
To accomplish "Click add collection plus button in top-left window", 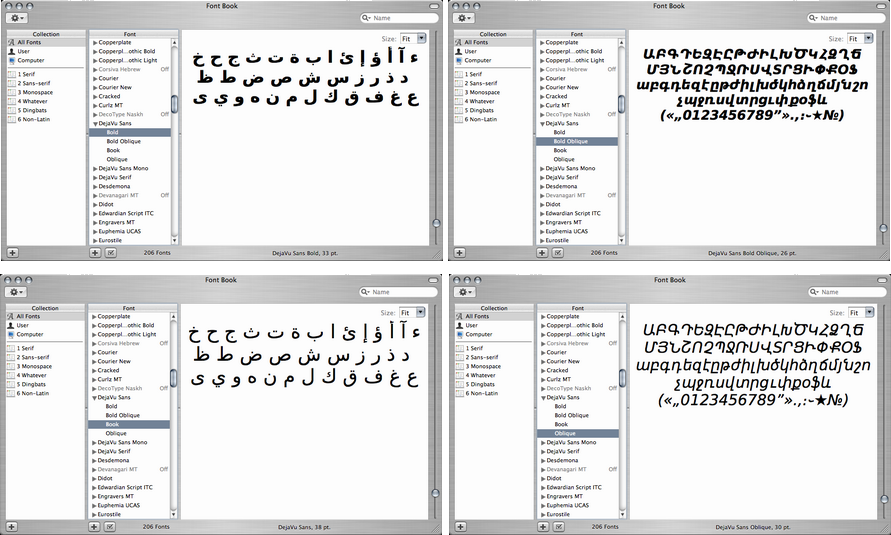I will [x=12, y=253].
